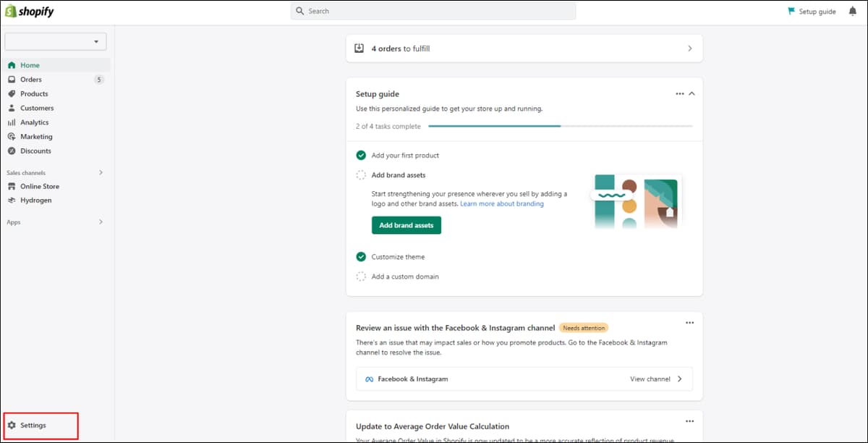Image resolution: width=868 pixels, height=443 pixels.
Task: Open Setup guide card three-dots menu
Action: click(679, 94)
